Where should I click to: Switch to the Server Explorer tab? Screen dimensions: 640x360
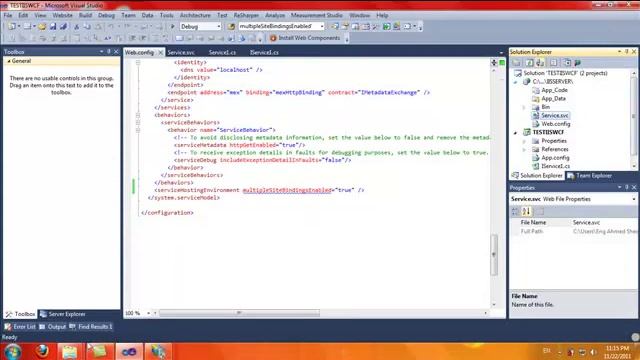coord(62,314)
